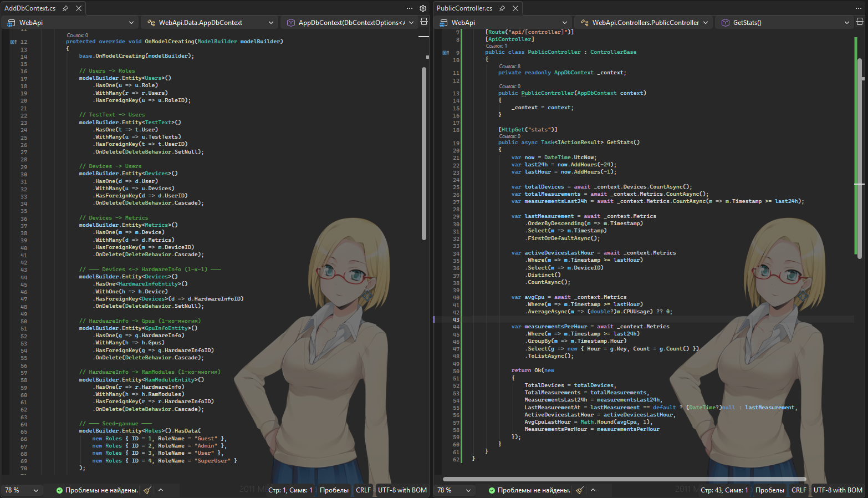Click the ellipsis overflow button beside gear
Viewport: 868px width, 498px height.
click(x=410, y=8)
